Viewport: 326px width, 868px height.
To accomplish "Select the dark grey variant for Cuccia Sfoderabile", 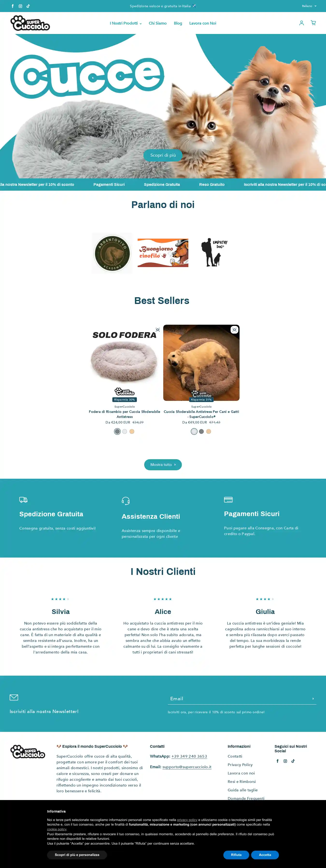I will click(201, 431).
